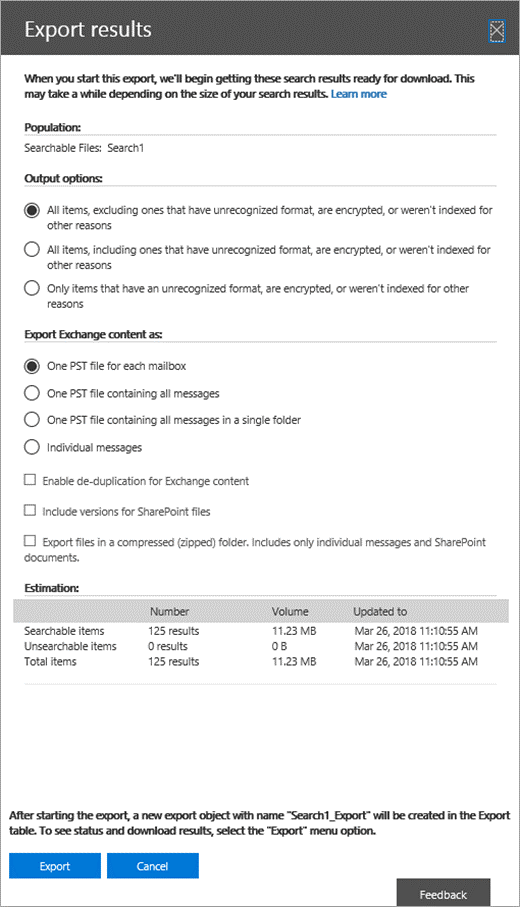Select PST with all messages in single folder
This screenshot has width=520, height=907.
[x=32, y=419]
